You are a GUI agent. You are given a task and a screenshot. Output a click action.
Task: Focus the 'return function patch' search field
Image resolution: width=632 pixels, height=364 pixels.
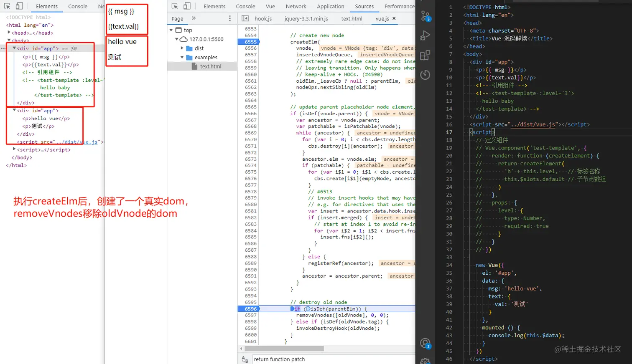[x=334, y=359]
